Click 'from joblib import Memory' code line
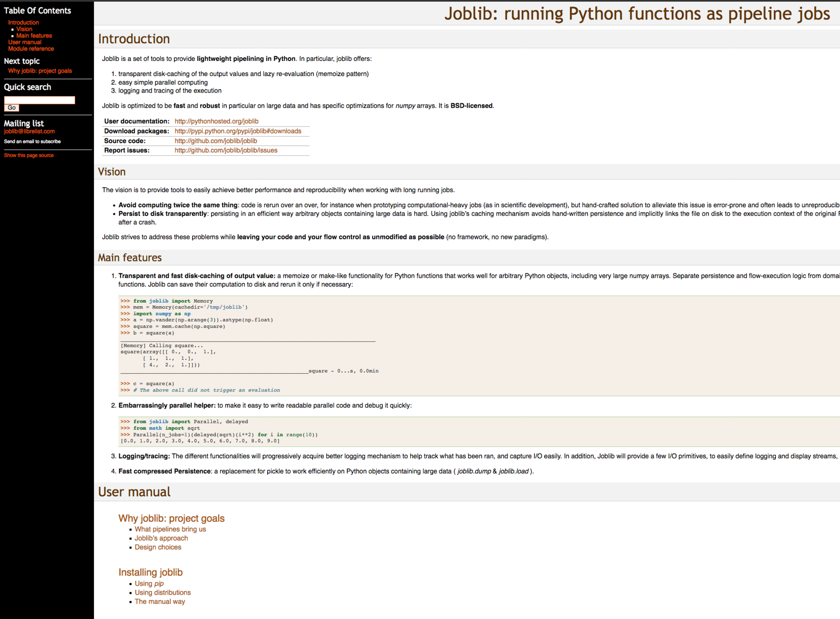The width and height of the screenshot is (840, 619). (x=167, y=301)
